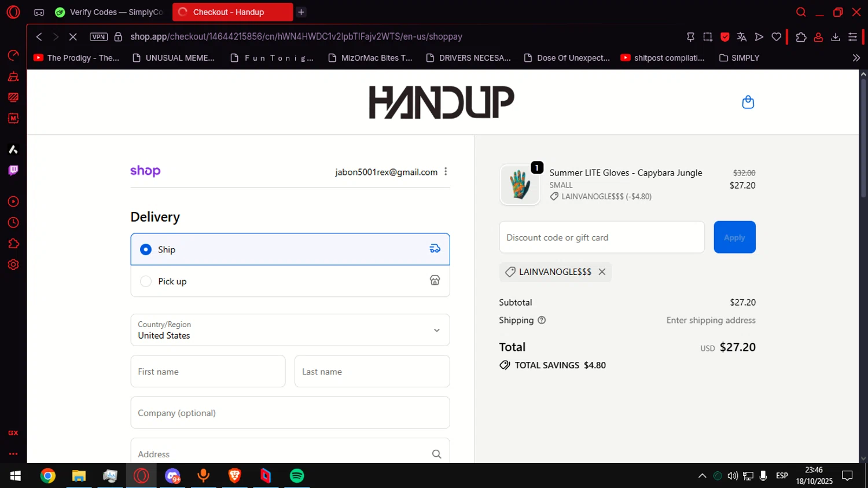Go to the HANDUP store logo

[x=442, y=102]
